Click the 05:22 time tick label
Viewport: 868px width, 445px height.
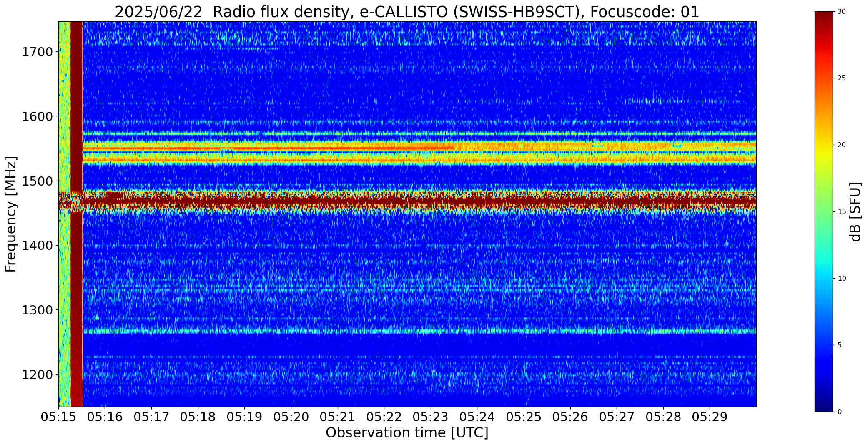click(384, 417)
